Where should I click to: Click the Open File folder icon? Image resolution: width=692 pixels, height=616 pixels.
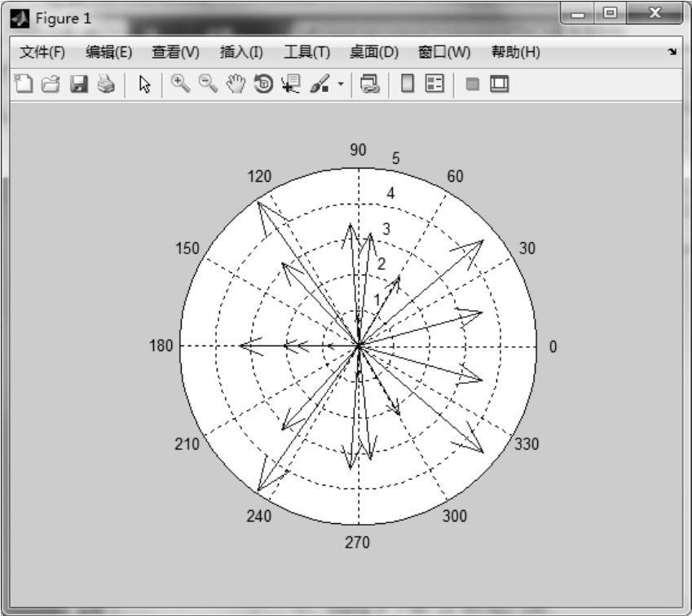click(x=51, y=84)
